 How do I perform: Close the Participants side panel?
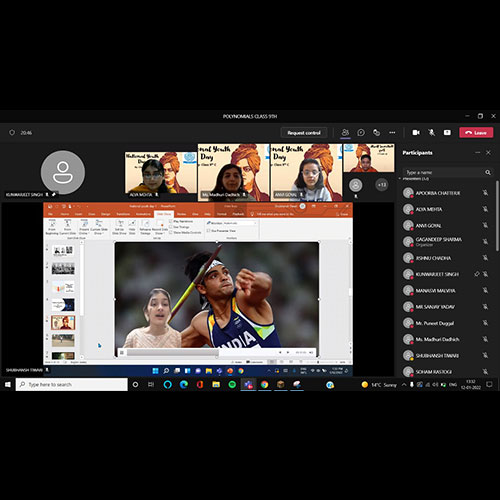[488, 153]
